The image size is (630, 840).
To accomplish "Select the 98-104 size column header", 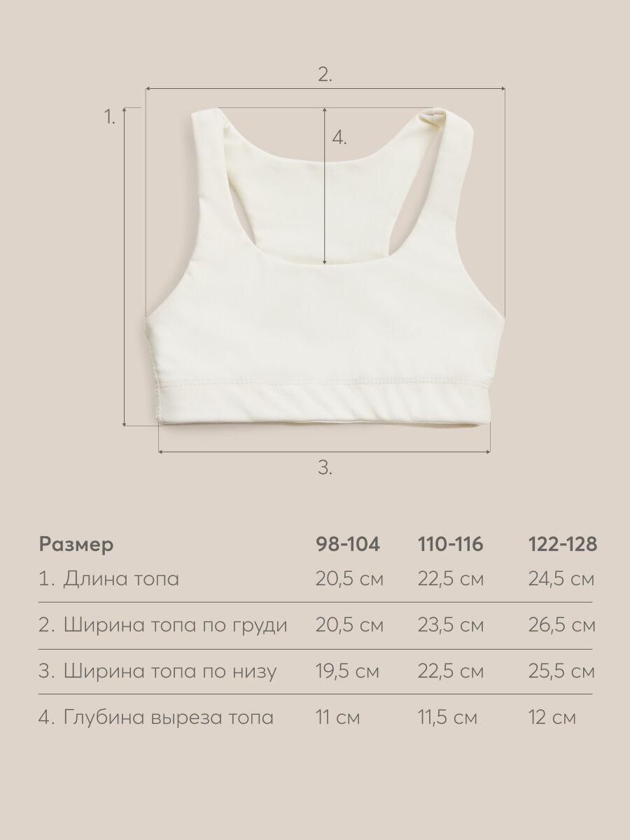I will [x=347, y=545].
